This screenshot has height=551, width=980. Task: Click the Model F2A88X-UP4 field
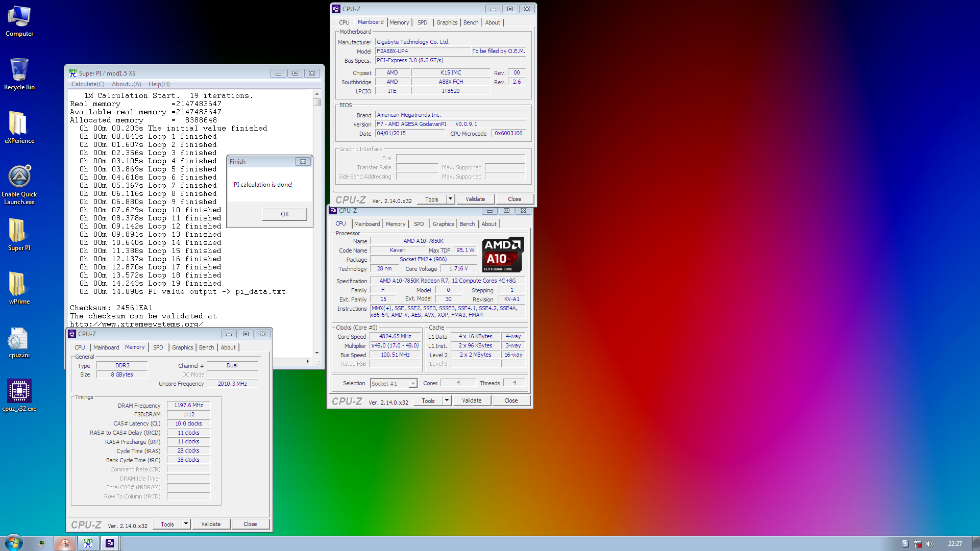click(x=423, y=51)
